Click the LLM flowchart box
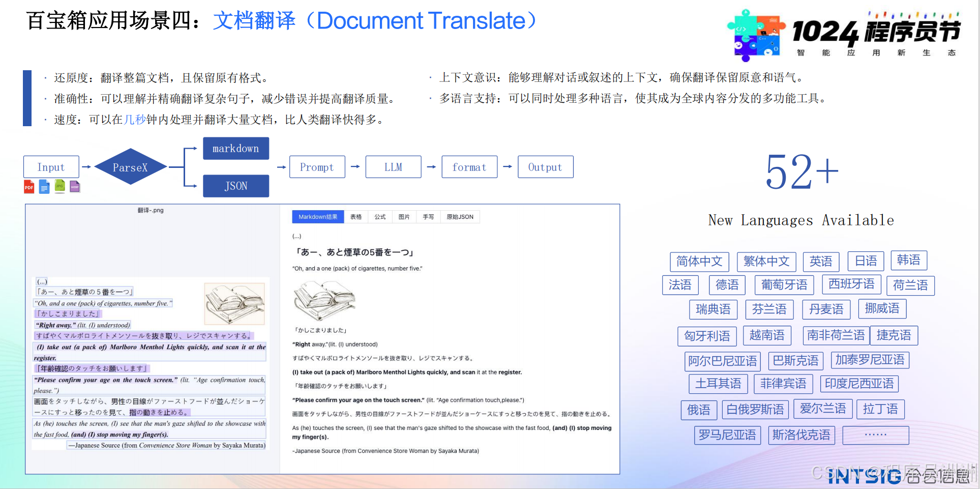The height and width of the screenshot is (489, 980). tap(394, 167)
